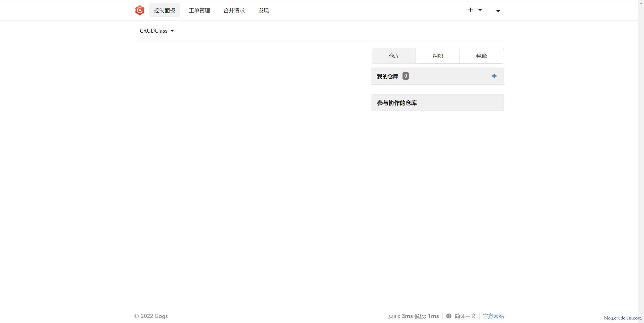Open the 简体中文 language selector
Viewport: 644px width, 323px height.
465,316
